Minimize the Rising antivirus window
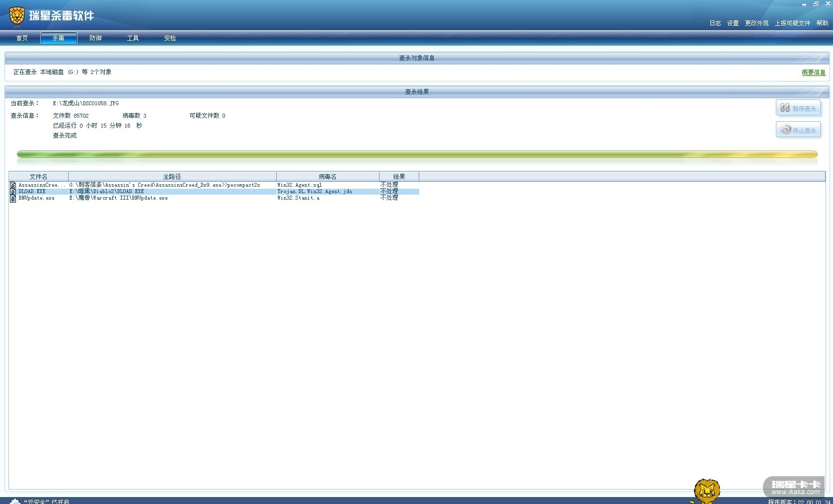This screenshot has height=504, width=833. [804, 4]
